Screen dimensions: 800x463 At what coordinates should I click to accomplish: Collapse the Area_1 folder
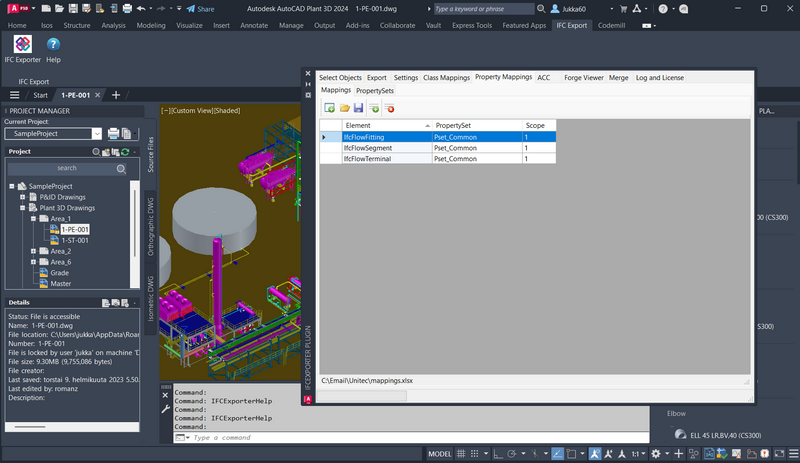[x=33, y=218]
